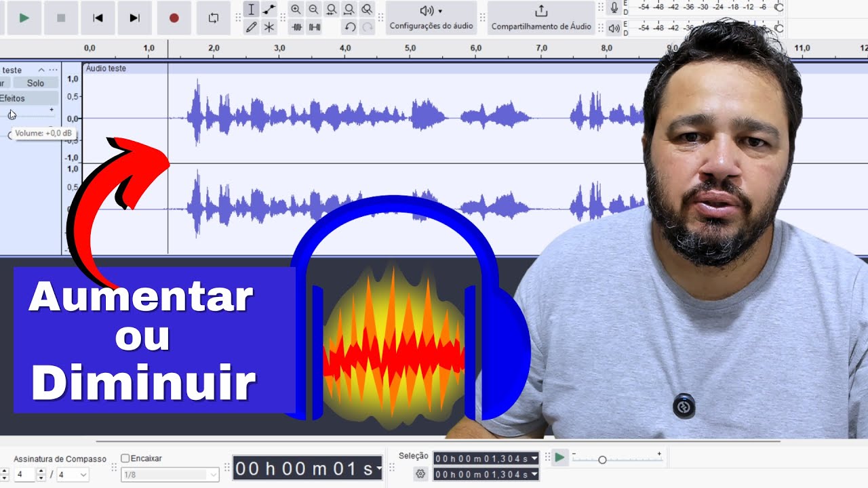Skip to end of the project

click(134, 18)
